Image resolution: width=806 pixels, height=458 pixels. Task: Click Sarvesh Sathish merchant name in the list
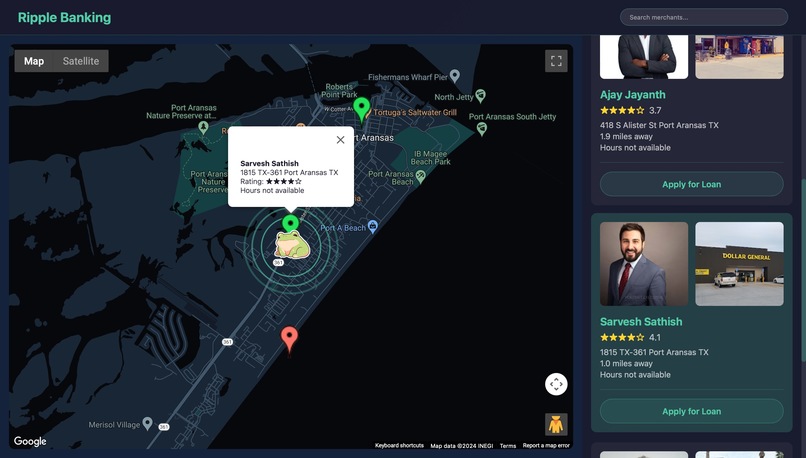click(x=641, y=322)
